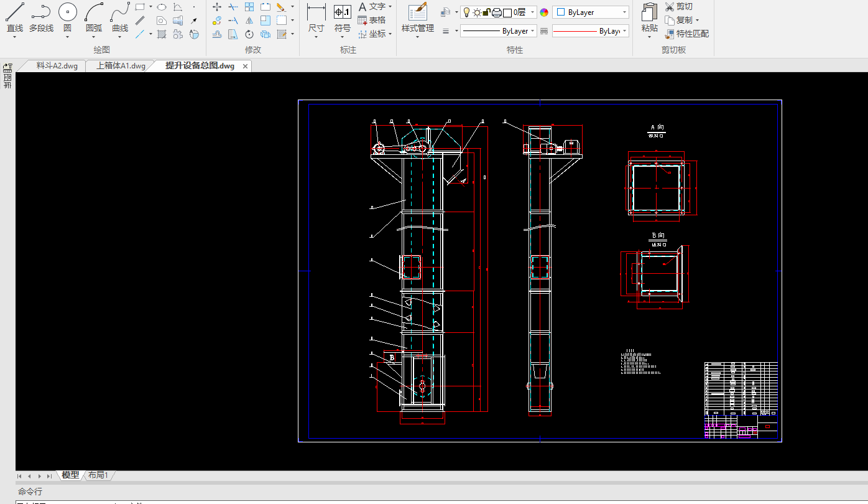Image resolution: width=868 pixels, height=504 pixels.
Task: Expand the ByLayer color dropdown
Action: tap(624, 12)
